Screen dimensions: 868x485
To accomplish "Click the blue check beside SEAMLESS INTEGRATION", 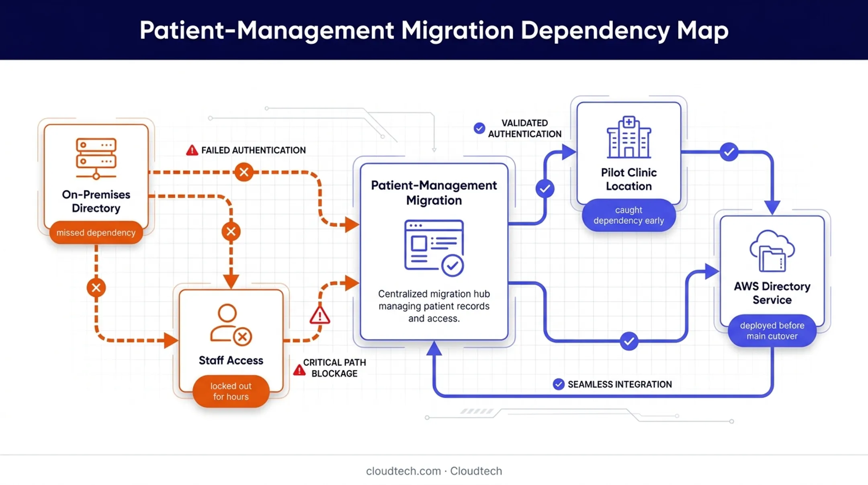I will click(559, 384).
